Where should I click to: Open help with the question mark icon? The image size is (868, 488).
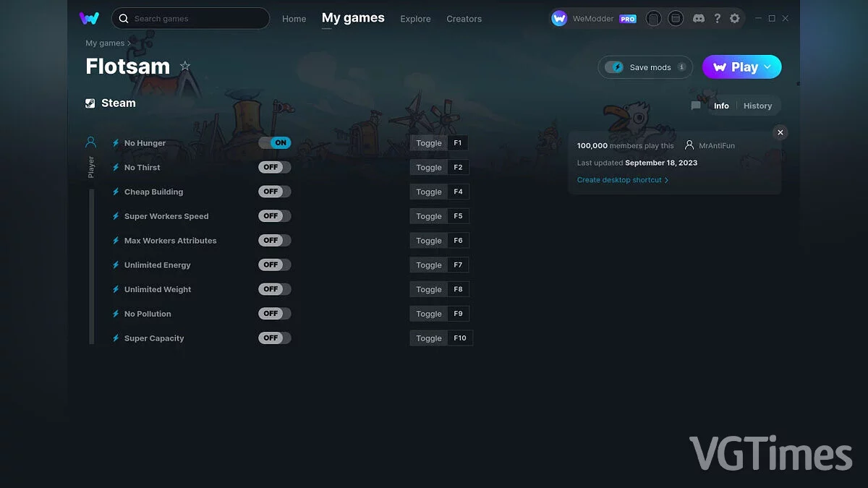coord(717,18)
